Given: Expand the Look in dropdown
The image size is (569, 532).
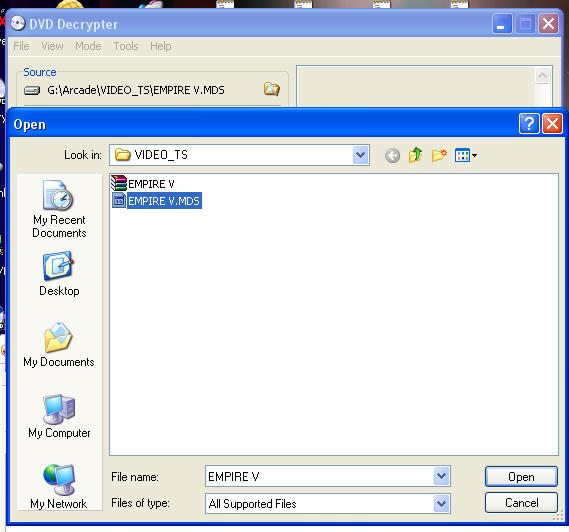Looking at the screenshot, I should 360,155.
